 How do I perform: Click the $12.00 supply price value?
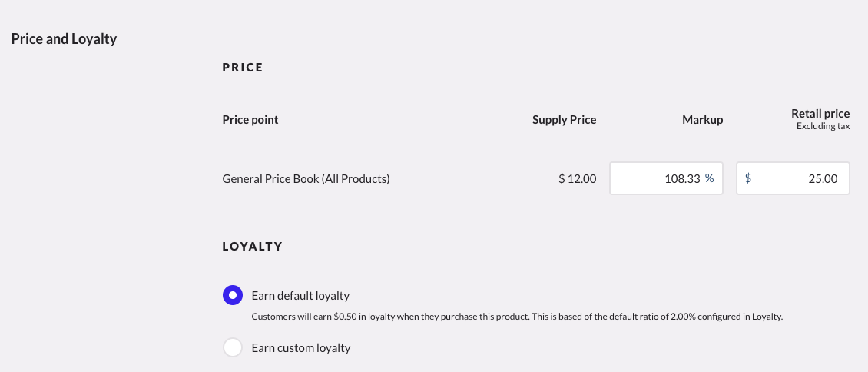pyautogui.click(x=577, y=179)
